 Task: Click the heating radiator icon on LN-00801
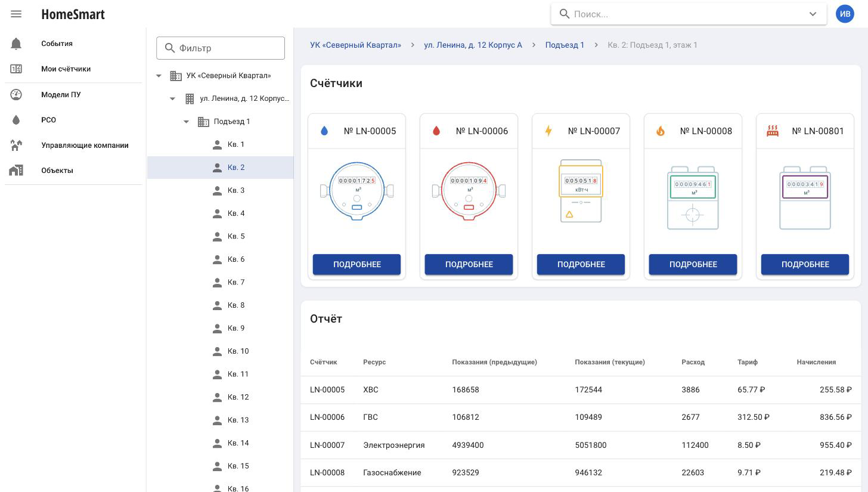(x=773, y=131)
